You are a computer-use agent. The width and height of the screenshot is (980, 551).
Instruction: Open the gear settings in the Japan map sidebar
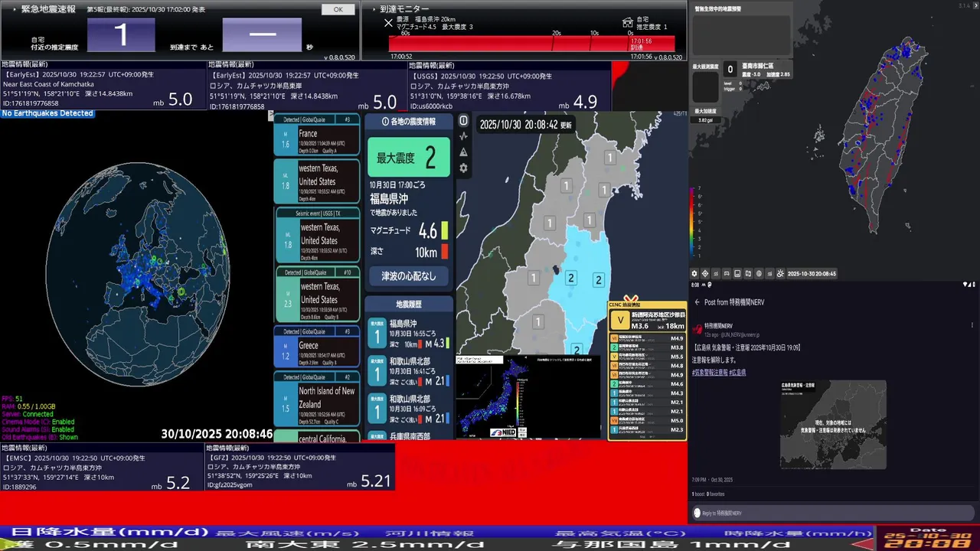coord(463,168)
